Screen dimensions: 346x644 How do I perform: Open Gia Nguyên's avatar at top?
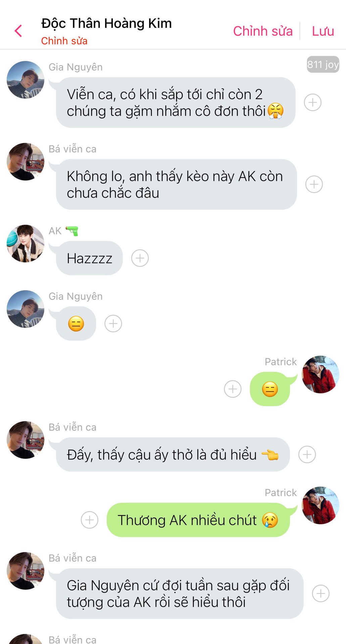(x=26, y=80)
